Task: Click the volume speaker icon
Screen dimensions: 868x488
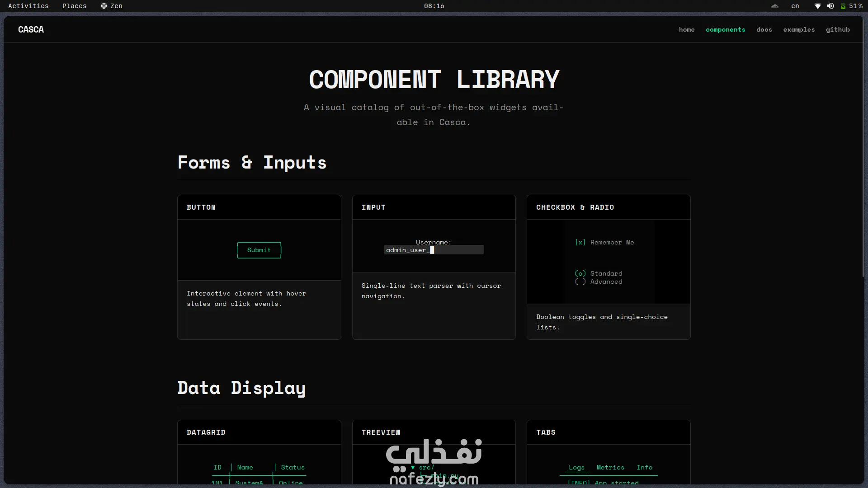Action: 830,6
